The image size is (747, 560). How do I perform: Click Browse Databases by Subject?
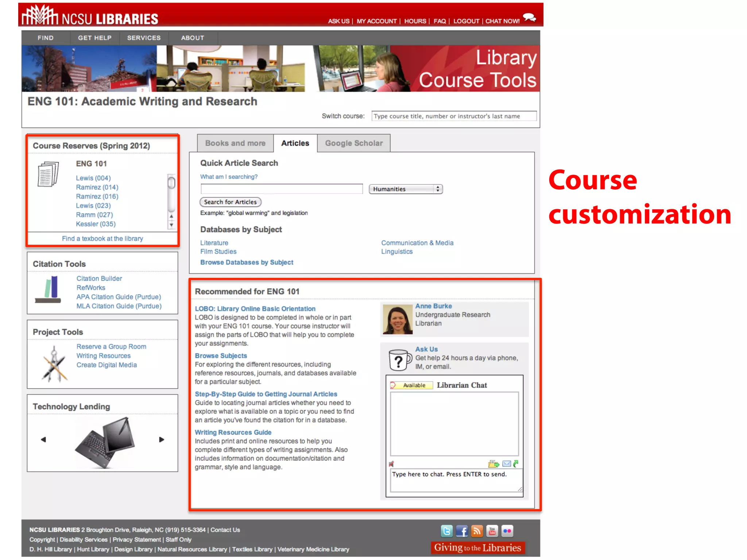click(x=247, y=262)
